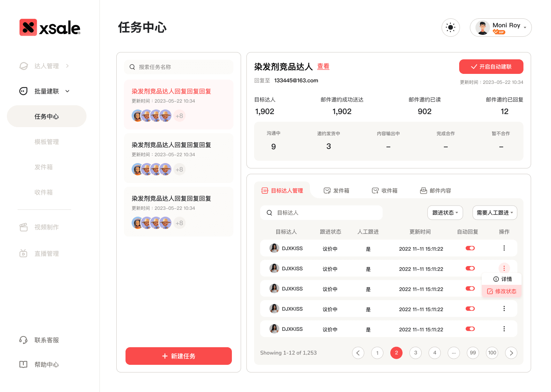Expand the 跟进状态 filter dropdown
The image size is (551, 392).
pyautogui.click(x=445, y=213)
